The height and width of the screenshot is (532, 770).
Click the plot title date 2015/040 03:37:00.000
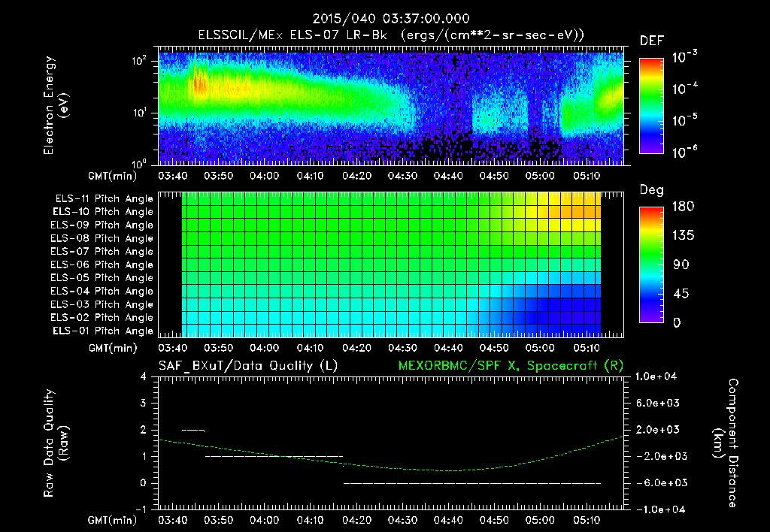(x=391, y=19)
